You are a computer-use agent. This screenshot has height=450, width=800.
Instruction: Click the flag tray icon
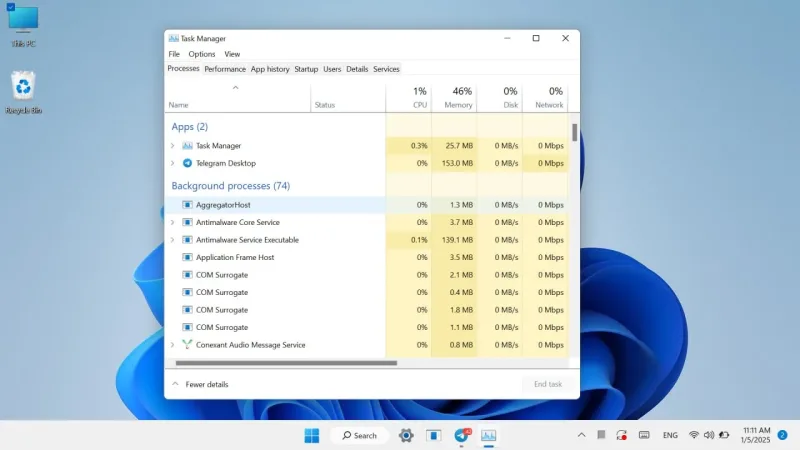point(601,435)
